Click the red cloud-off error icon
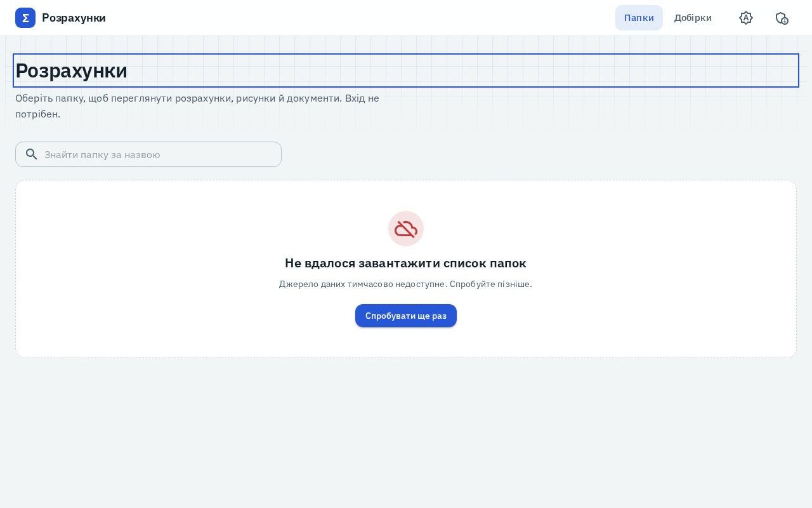The width and height of the screenshot is (812, 508). pos(406,229)
